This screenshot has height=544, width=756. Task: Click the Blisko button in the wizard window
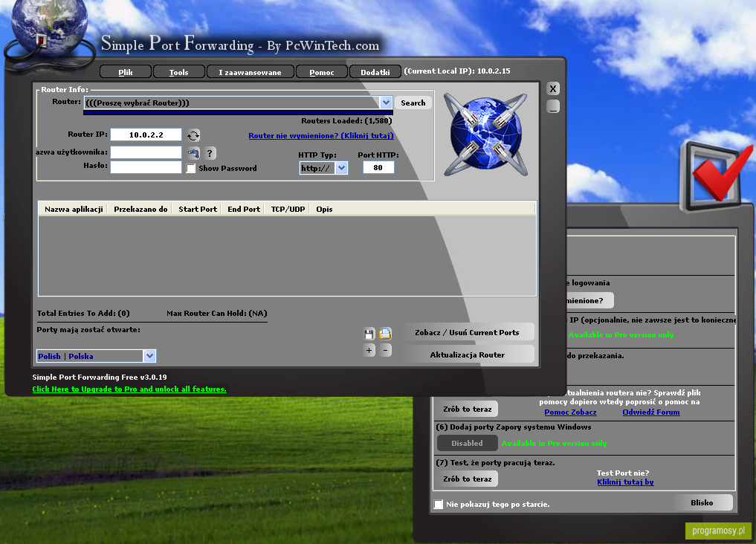pyautogui.click(x=702, y=502)
